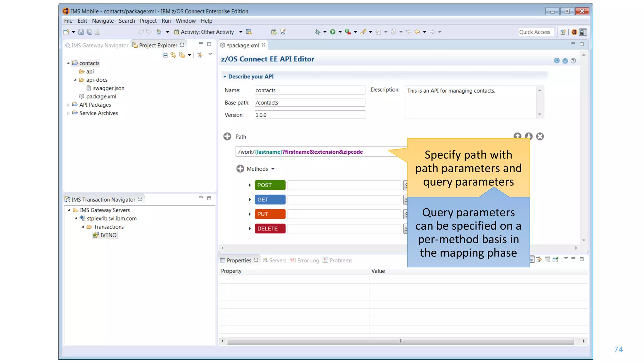
Task: Open Activity: Other Activity dropdown arrow
Action: click(x=241, y=32)
